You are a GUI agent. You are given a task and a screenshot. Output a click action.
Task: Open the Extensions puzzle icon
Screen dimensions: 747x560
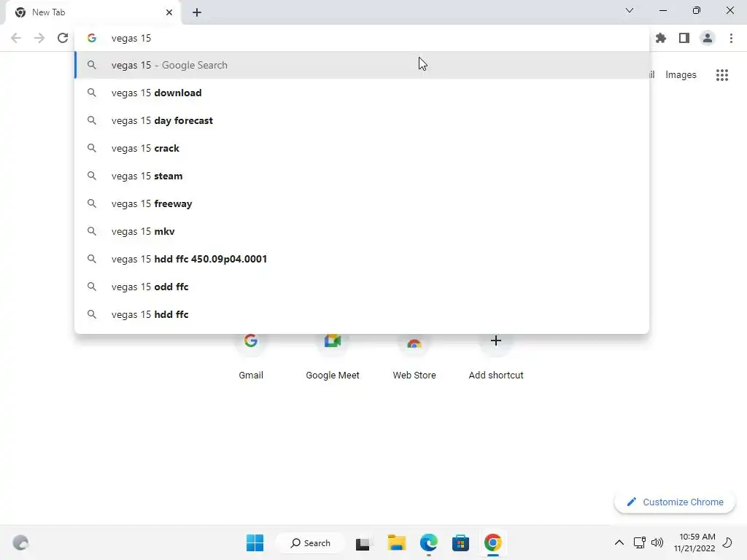tap(660, 38)
